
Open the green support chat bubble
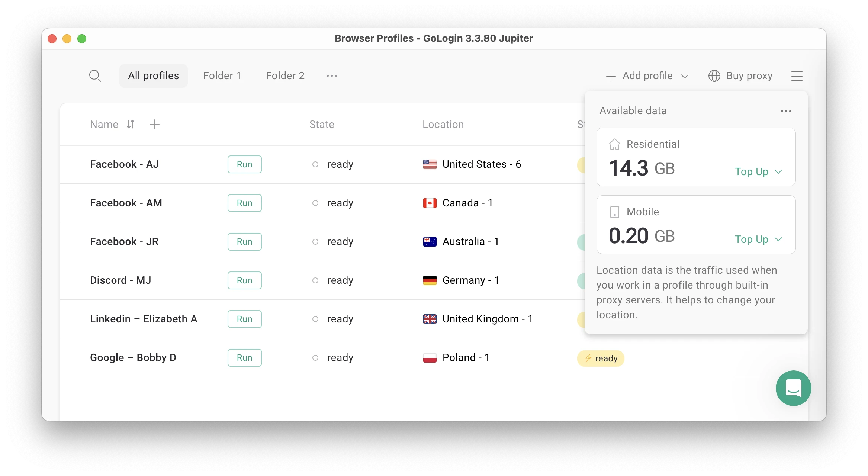tap(793, 388)
